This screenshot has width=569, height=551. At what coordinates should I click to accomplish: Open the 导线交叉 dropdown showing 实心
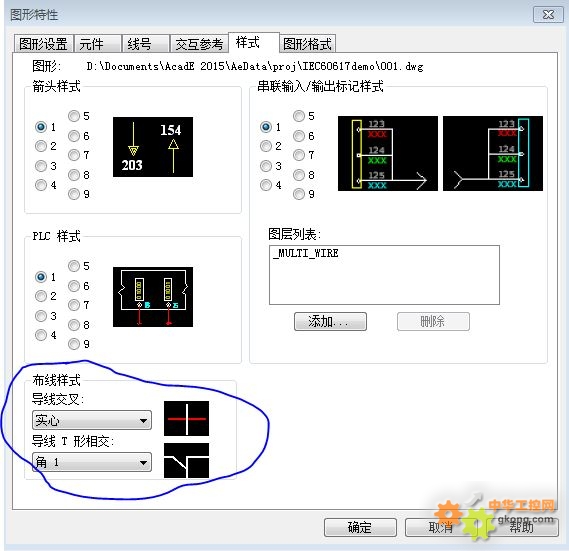click(92, 420)
